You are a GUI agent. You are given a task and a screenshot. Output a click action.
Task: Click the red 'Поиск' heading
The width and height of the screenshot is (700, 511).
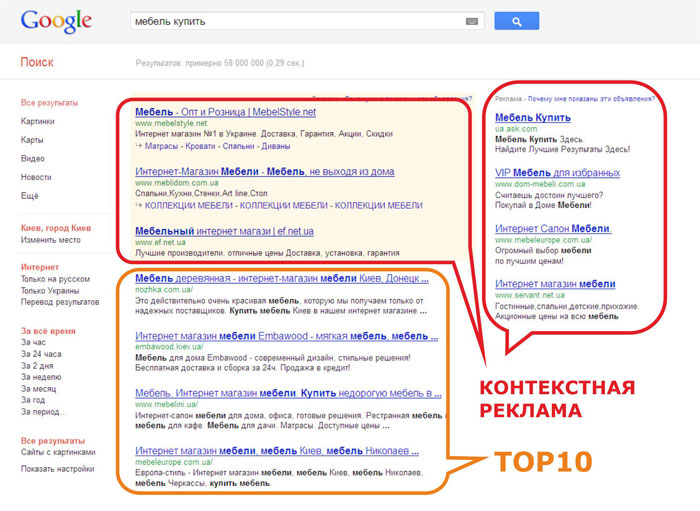pyautogui.click(x=37, y=62)
